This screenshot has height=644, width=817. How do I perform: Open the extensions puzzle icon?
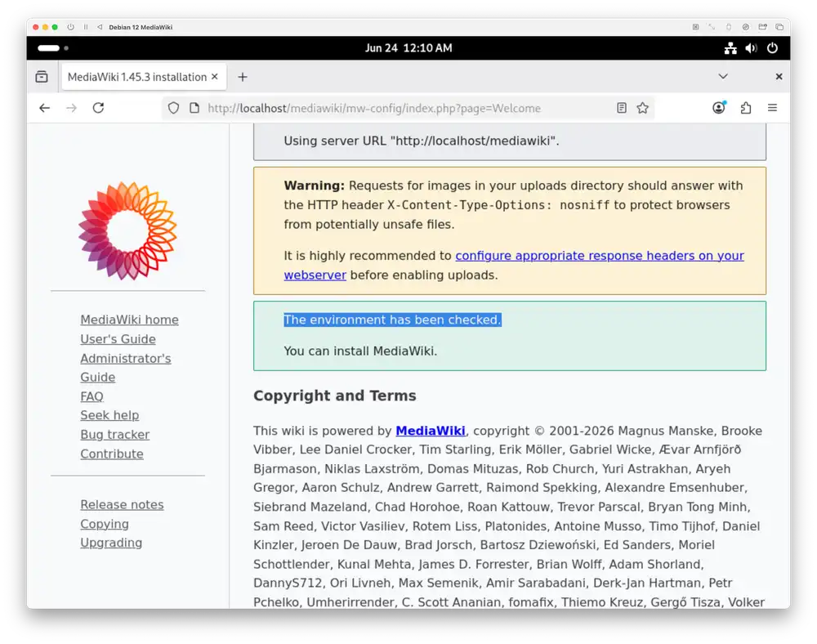(746, 108)
